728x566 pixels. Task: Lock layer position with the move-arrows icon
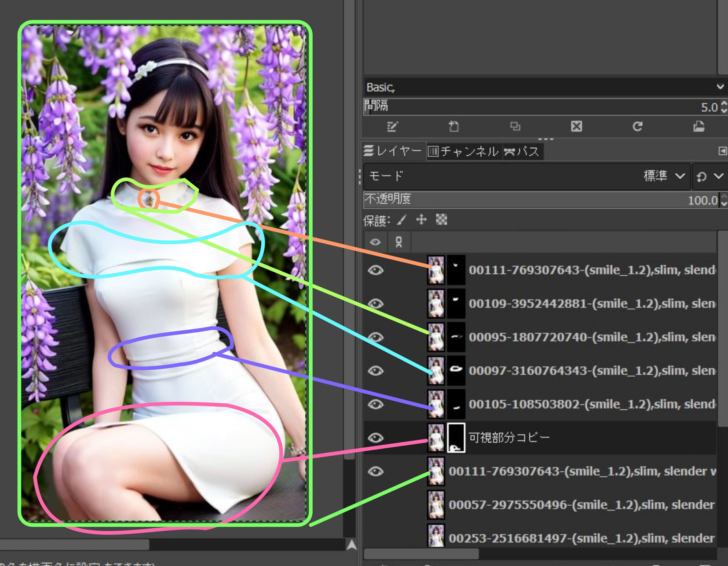pyautogui.click(x=421, y=220)
